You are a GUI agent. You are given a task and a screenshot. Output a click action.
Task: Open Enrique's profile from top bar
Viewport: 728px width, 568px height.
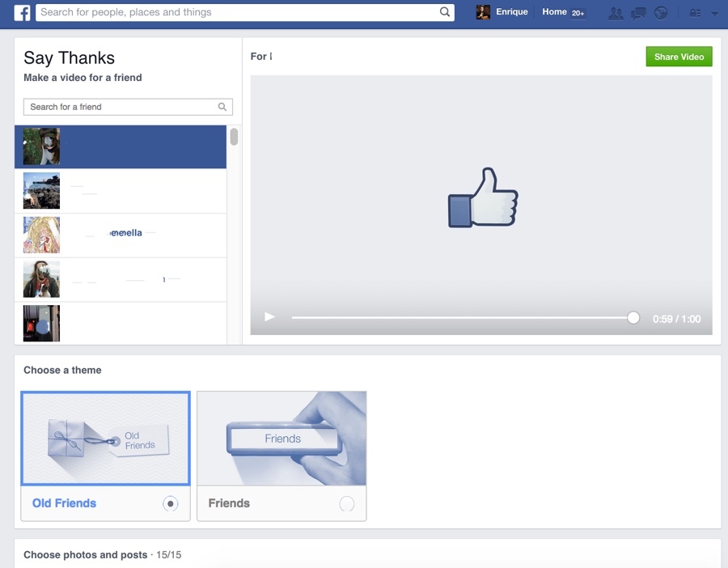[x=502, y=12]
